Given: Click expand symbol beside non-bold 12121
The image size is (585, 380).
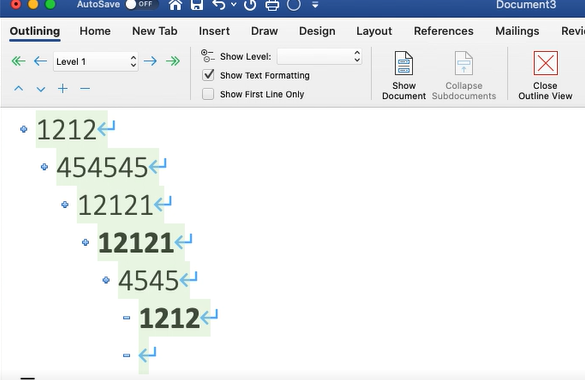Looking at the screenshot, I should pyautogui.click(x=65, y=204).
